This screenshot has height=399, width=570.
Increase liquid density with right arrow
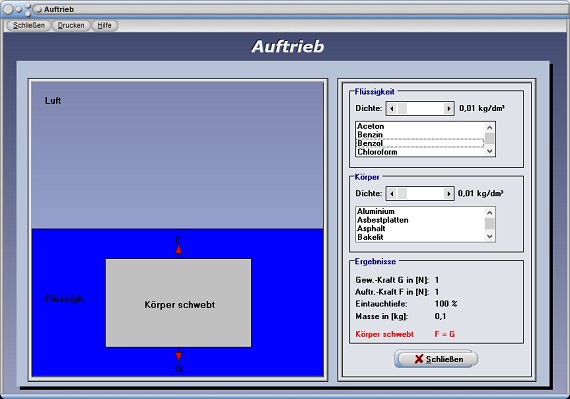click(x=449, y=108)
